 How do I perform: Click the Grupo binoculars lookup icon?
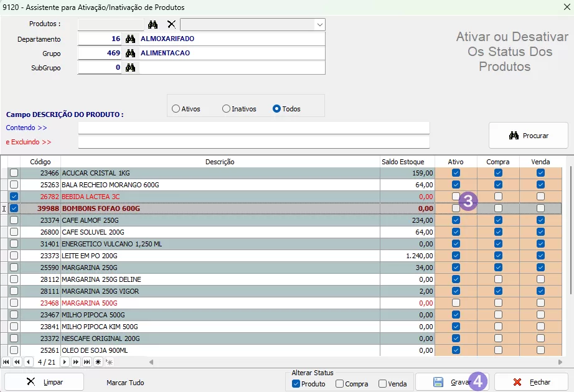130,53
